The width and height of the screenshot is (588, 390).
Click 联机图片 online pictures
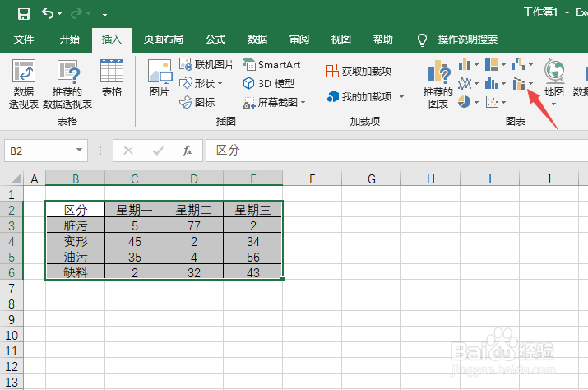click(206, 64)
